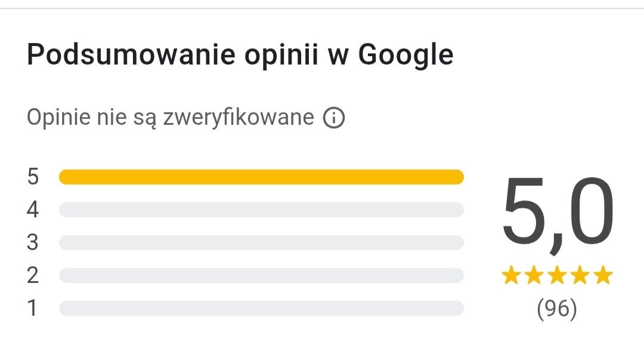Select the '1' rating row label
The image size is (644, 361).
click(33, 308)
